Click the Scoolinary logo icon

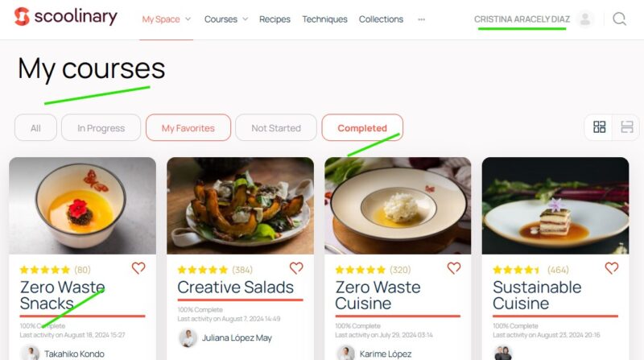click(22, 17)
